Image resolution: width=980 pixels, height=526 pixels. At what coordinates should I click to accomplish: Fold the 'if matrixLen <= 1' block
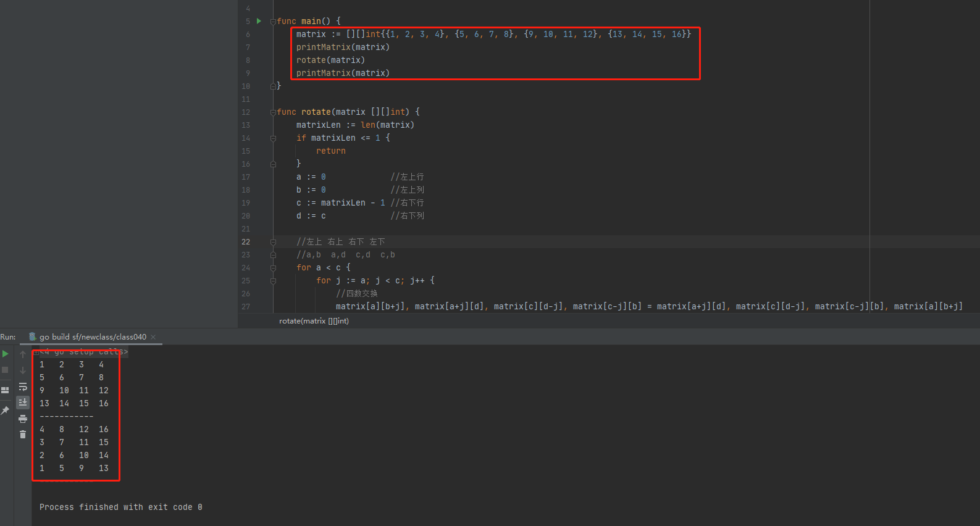273,138
